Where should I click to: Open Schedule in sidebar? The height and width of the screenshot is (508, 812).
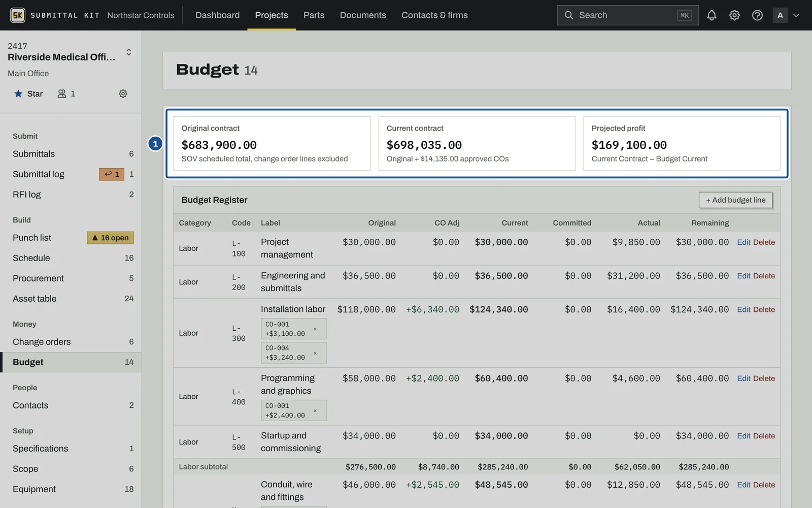point(71,258)
